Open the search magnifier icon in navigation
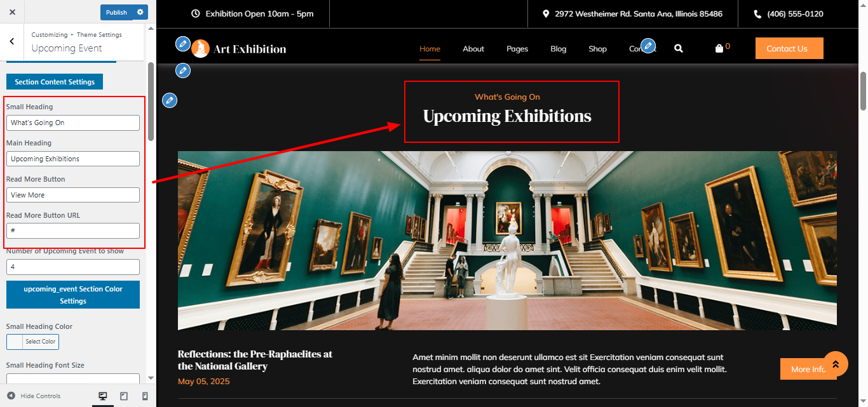 point(679,48)
